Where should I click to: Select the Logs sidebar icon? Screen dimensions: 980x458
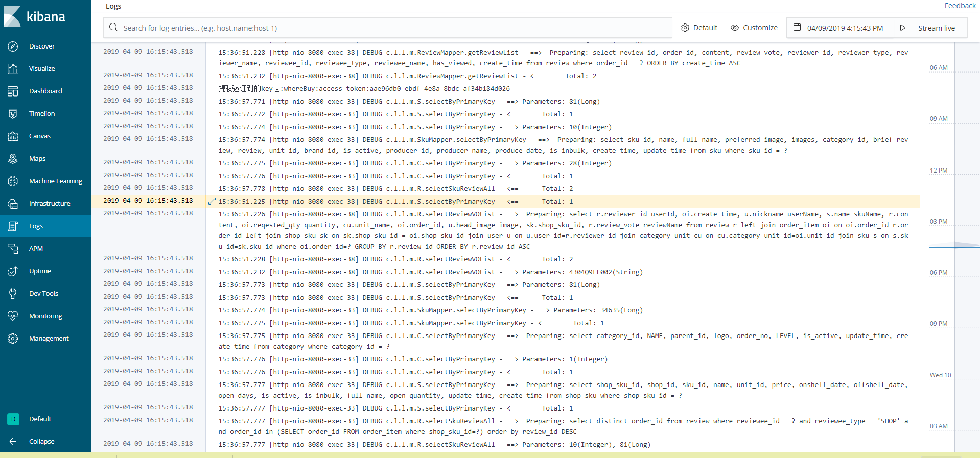click(x=13, y=226)
